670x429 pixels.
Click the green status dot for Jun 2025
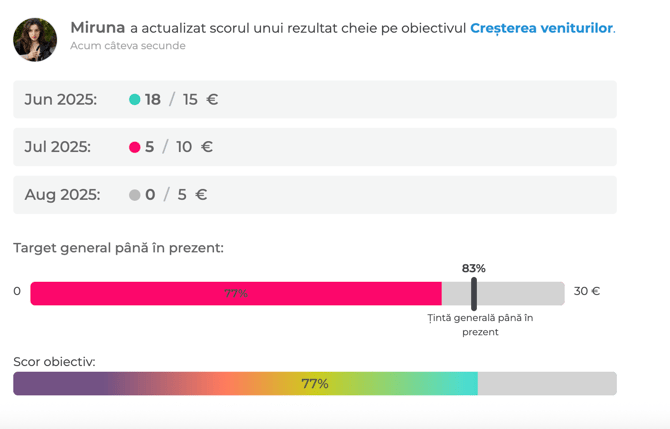(135, 100)
